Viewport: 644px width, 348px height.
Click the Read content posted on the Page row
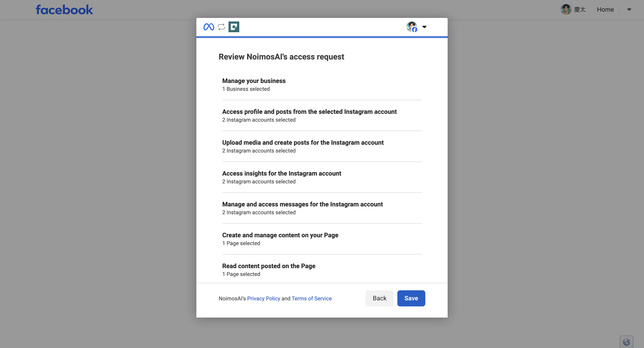click(x=269, y=266)
